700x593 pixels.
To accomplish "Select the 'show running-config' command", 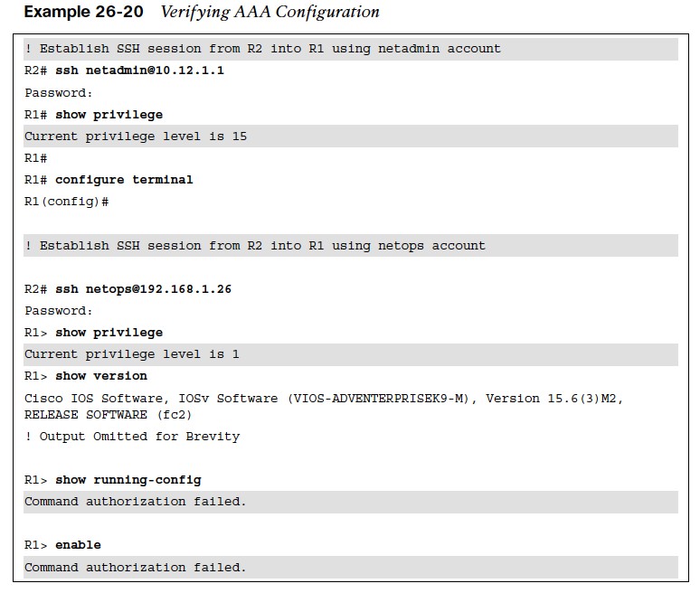I will click(x=128, y=480).
